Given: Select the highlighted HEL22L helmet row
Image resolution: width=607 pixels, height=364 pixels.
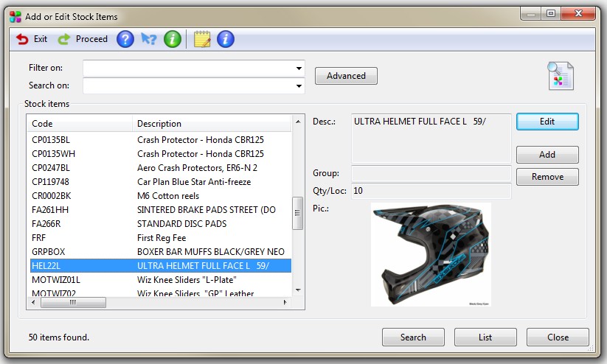Looking at the screenshot, I should pos(160,266).
